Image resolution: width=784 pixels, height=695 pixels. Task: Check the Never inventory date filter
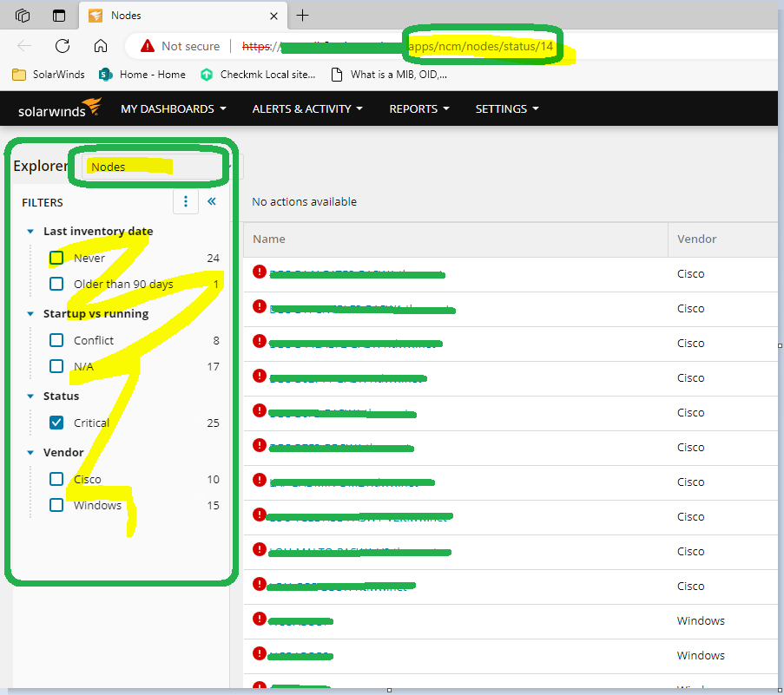click(56, 258)
